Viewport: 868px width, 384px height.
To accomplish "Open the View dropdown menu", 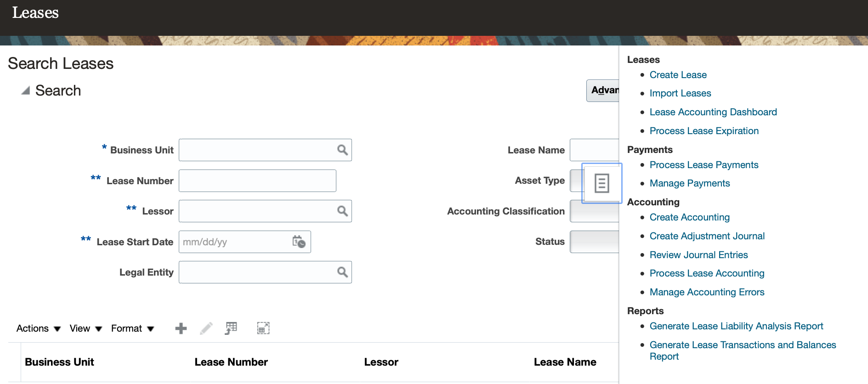I will [x=85, y=328].
